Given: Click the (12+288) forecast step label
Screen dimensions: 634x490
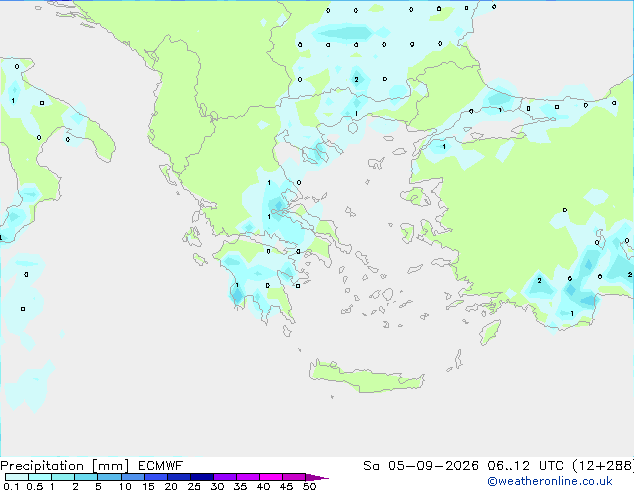Looking at the screenshot, I should 603,466.
